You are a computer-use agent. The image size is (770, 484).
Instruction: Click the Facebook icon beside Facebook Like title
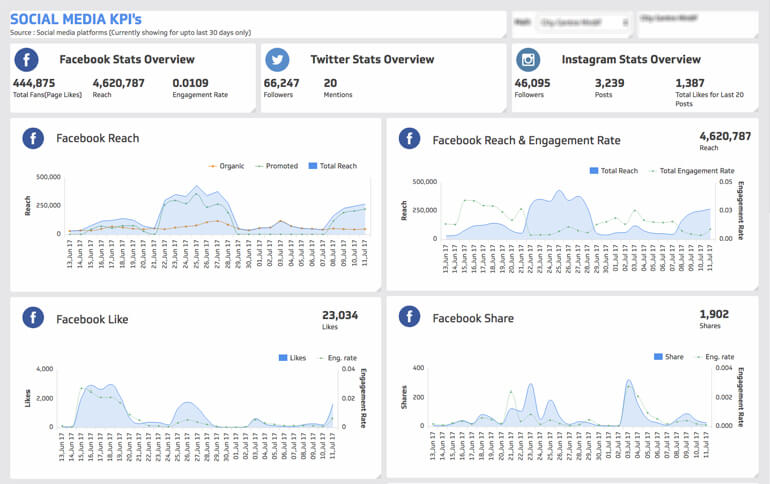[x=33, y=318]
